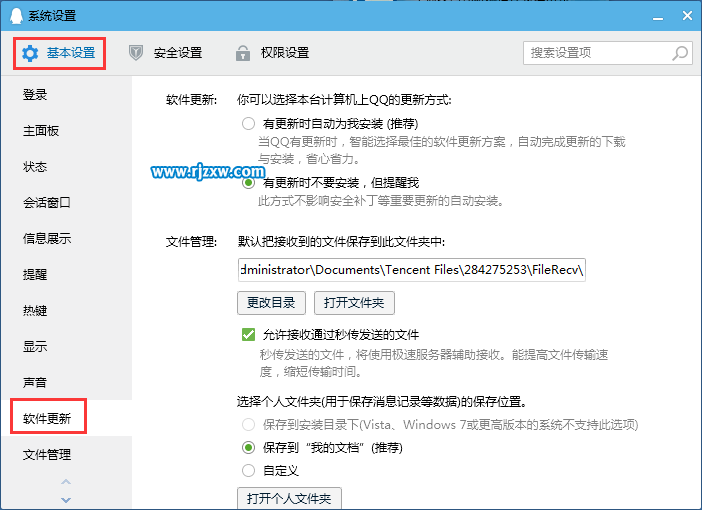This screenshot has width=702, height=510.
Task: Click the gear icon for 基本设置
Action: (x=30, y=53)
